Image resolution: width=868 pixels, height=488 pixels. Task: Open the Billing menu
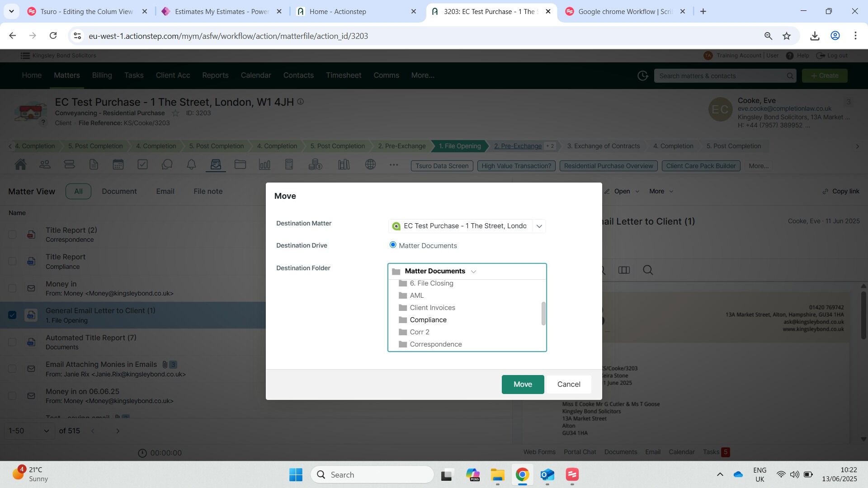[x=102, y=75]
